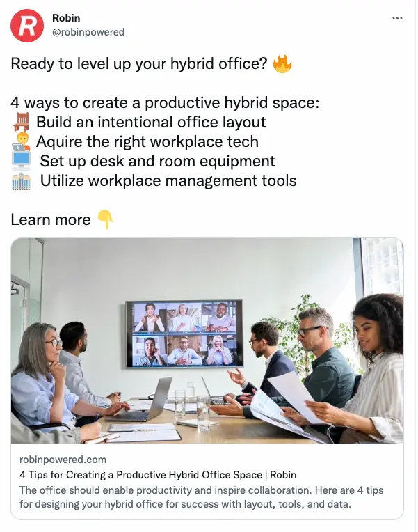
Task: Click the chair emoji beside office layout
Action: tap(21, 122)
